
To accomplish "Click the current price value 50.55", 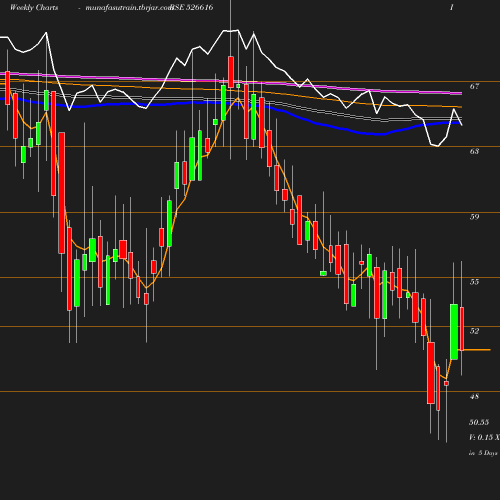I will click(x=479, y=422).
